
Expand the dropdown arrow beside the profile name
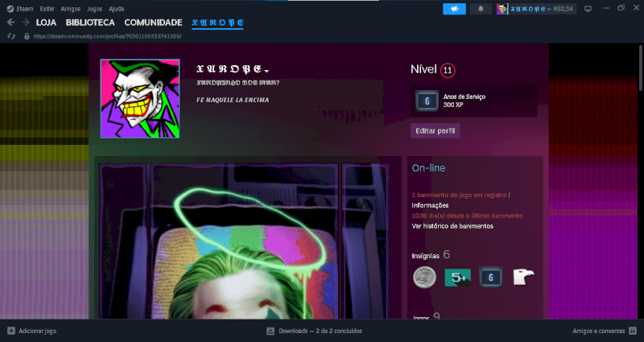point(267,71)
